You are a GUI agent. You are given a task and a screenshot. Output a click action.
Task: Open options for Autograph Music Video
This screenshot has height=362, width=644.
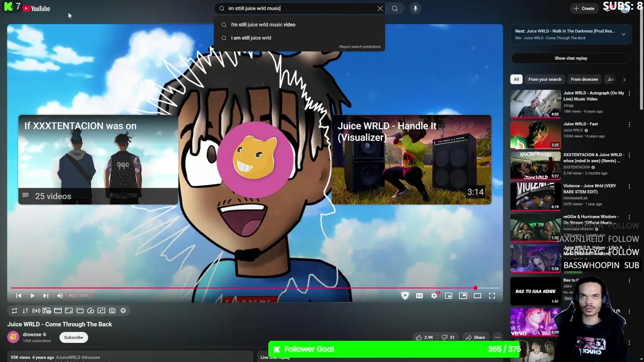629,94
